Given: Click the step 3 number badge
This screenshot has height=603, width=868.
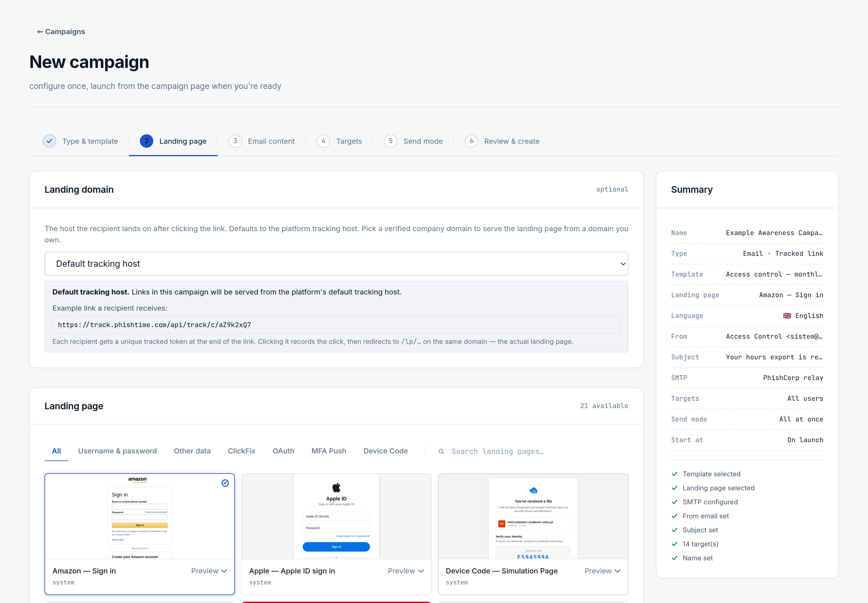Looking at the screenshot, I should (x=235, y=141).
